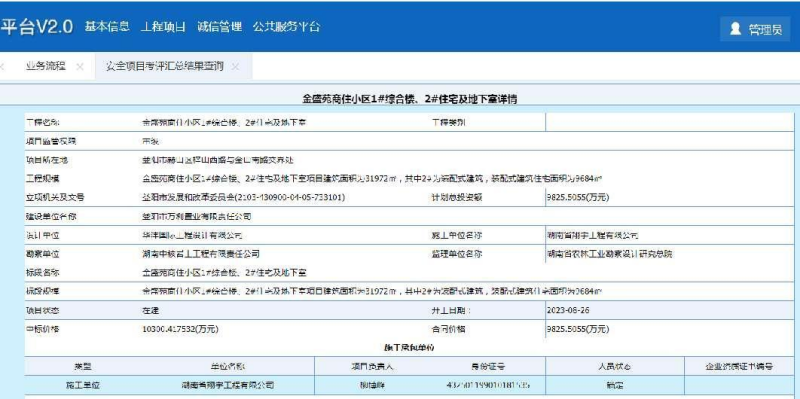Open the 诚信管理 menu
Image resolution: width=800 pixels, height=399 pixels.
tap(219, 27)
